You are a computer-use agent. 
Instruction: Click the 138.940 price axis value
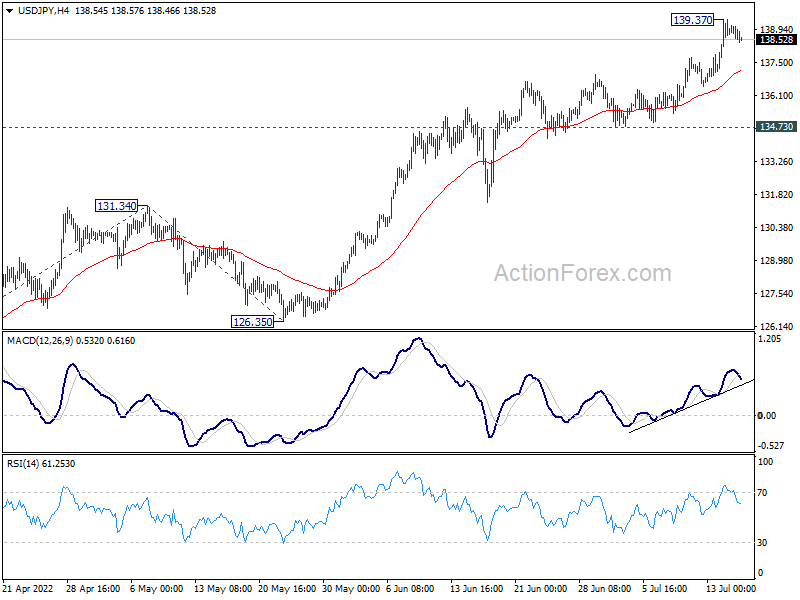click(777, 30)
